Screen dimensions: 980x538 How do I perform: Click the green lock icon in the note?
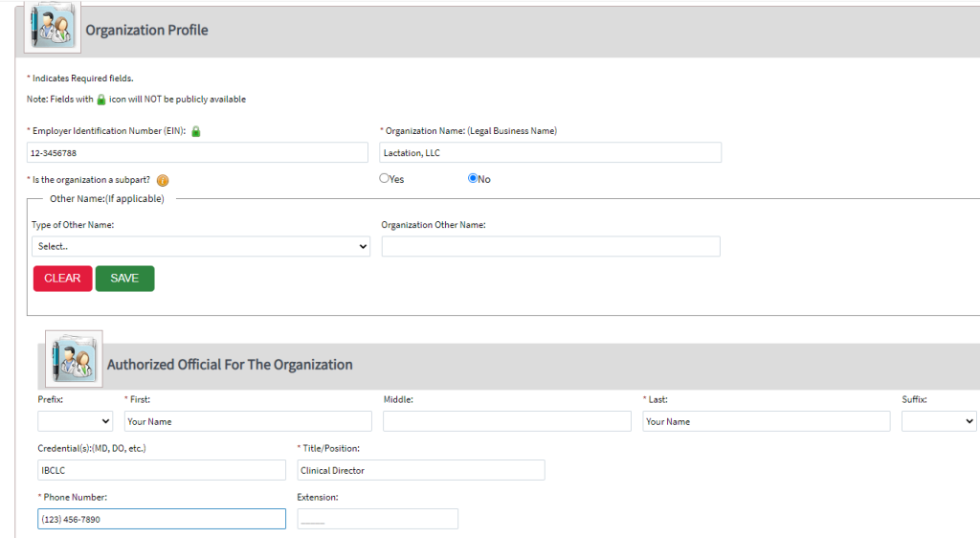(100, 100)
